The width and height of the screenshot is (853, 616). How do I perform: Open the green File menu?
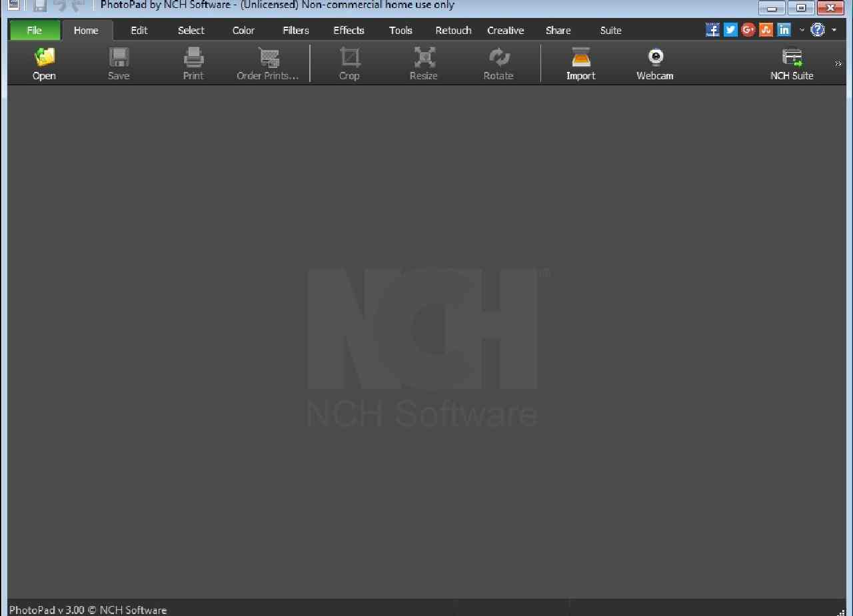click(x=35, y=30)
